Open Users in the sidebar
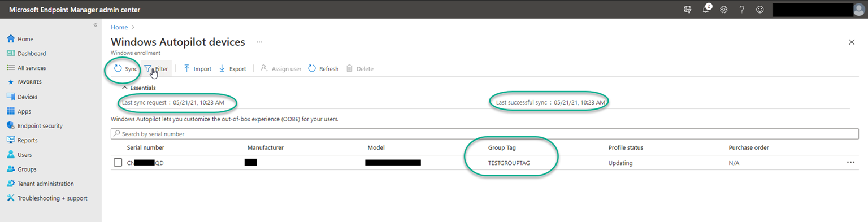Image resolution: width=868 pixels, height=222 pixels. tap(19, 155)
